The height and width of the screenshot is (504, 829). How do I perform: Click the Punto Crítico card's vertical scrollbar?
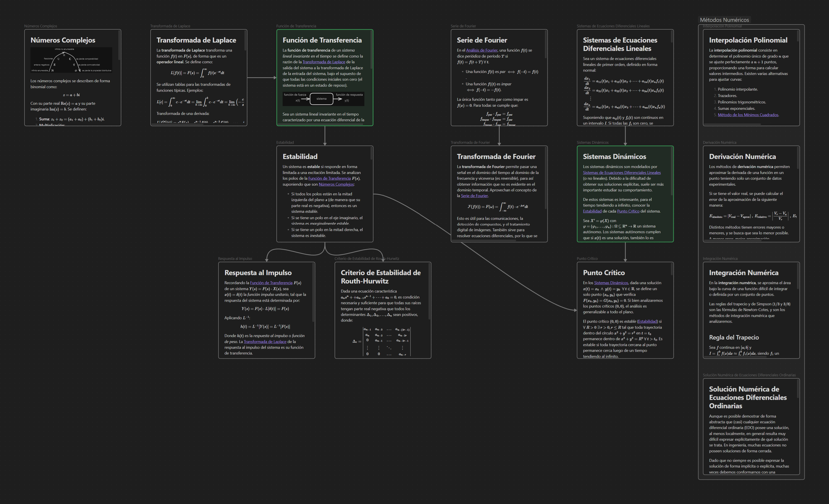(x=672, y=269)
